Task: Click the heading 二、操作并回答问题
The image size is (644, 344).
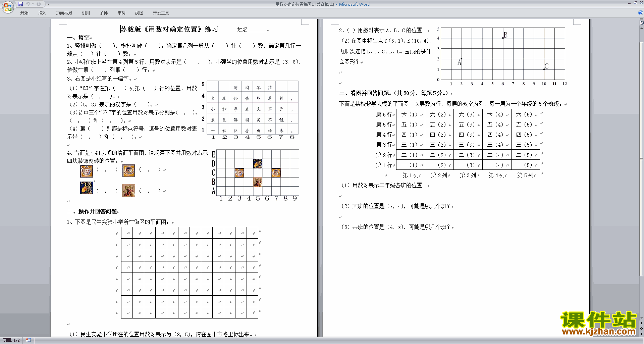Action: (92, 211)
